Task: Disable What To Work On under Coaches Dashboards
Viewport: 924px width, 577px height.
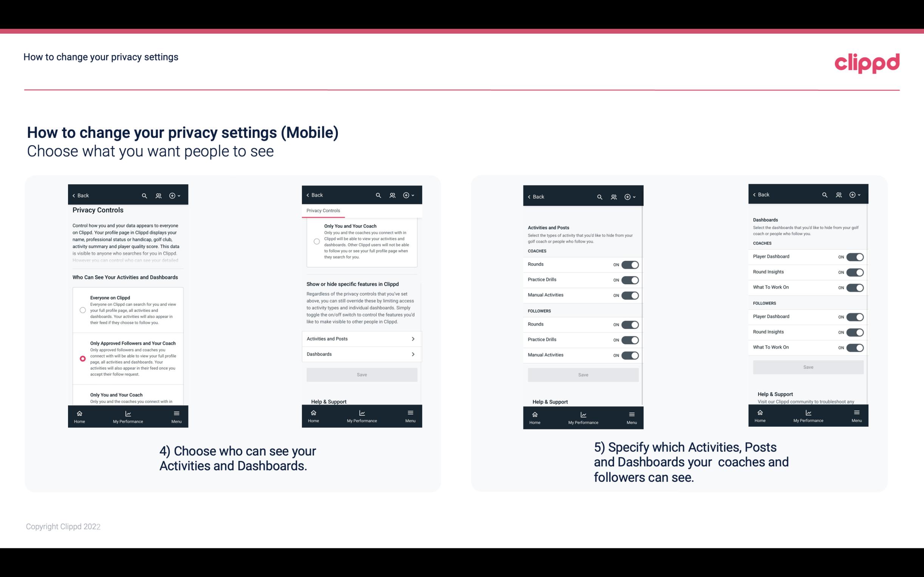Action: [854, 287]
